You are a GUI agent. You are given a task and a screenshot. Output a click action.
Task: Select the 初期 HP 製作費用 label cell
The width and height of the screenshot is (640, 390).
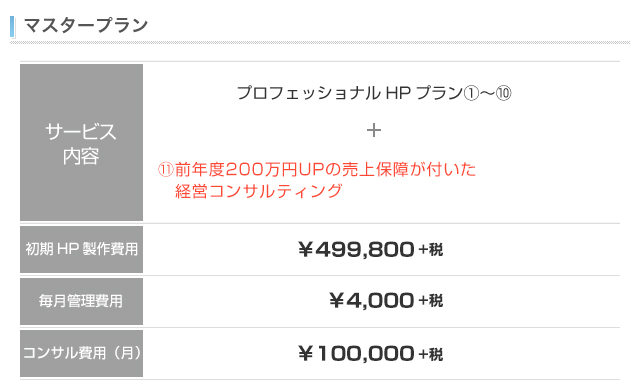click(81, 249)
